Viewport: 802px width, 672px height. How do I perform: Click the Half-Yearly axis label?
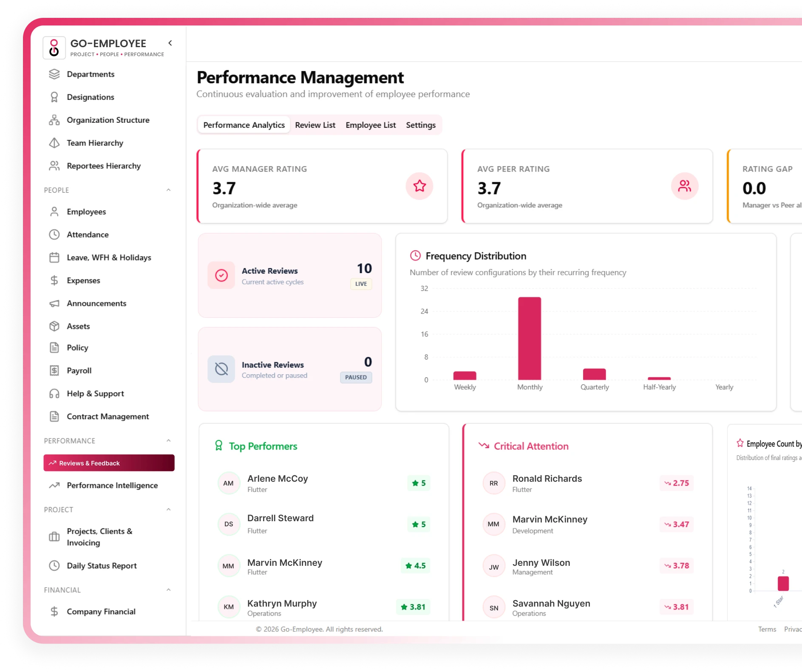click(659, 387)
